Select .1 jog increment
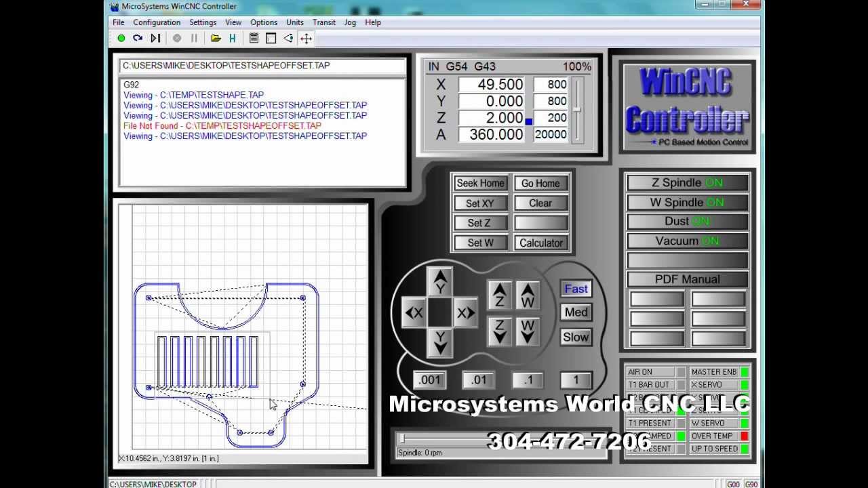The image size is (868, 488). point(528,380)
